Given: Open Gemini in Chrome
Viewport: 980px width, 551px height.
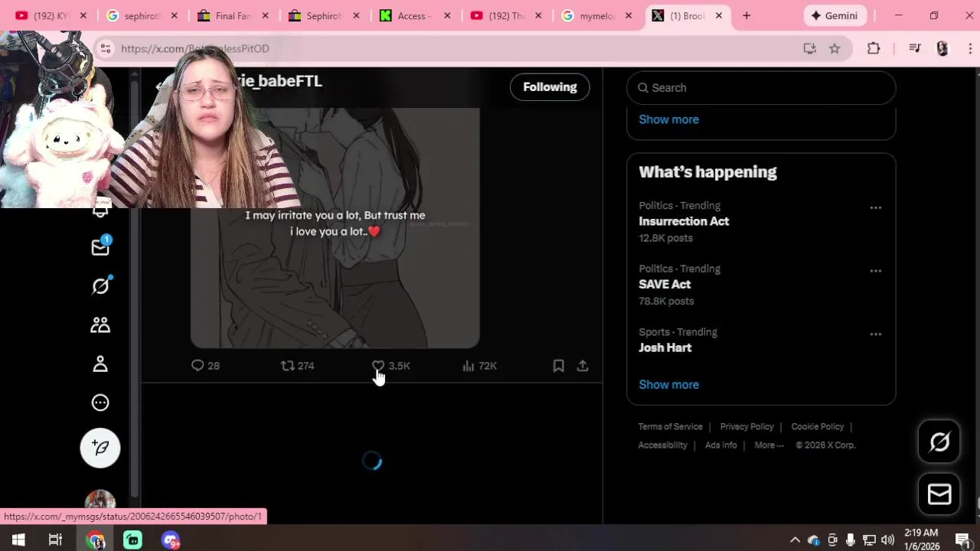Looking at the screenshot, I should click(835, 15).
